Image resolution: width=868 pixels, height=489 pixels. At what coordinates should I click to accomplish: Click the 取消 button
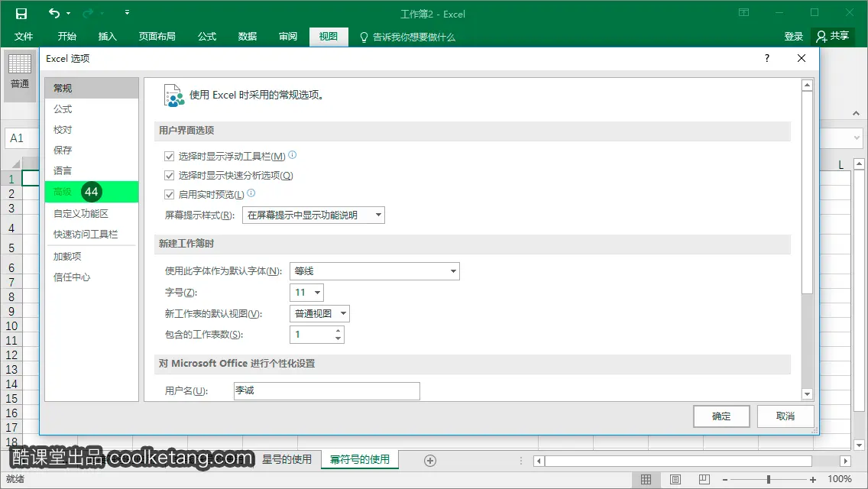785,416
